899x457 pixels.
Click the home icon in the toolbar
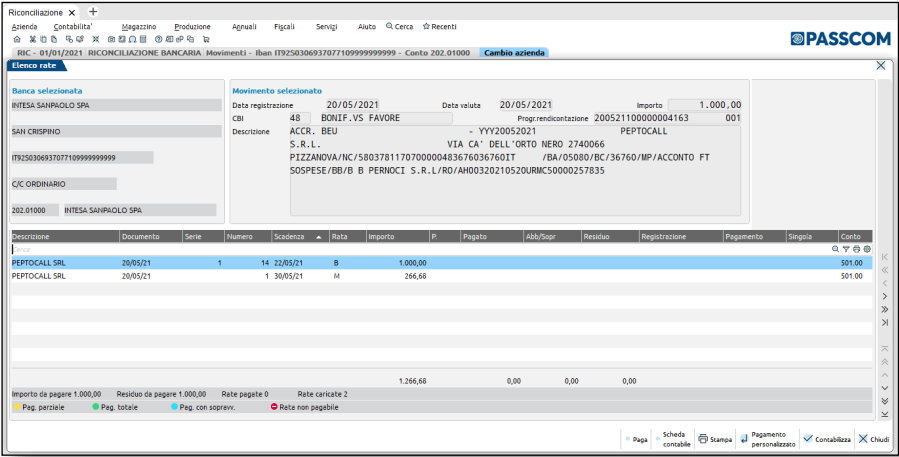[17, 39]
